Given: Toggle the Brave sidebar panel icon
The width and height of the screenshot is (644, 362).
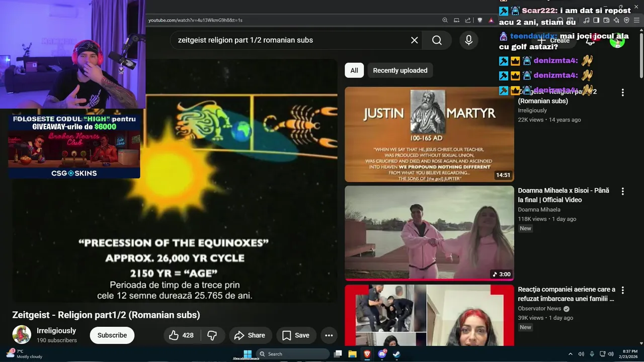Looking at the screenshot, I should [596, 20].
